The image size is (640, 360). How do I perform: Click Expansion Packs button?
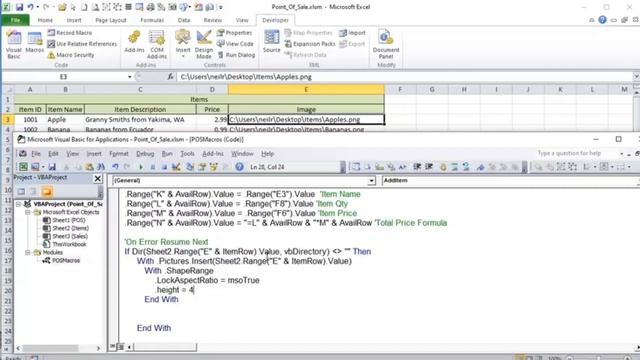pyautogui.click(x=310, y=44)
